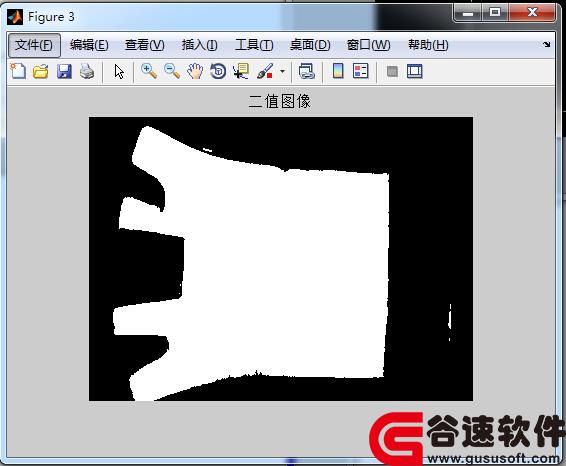Expand the toolbar dock arrow at menu right
Screen dimensions: 566x466
pos(547,44)
